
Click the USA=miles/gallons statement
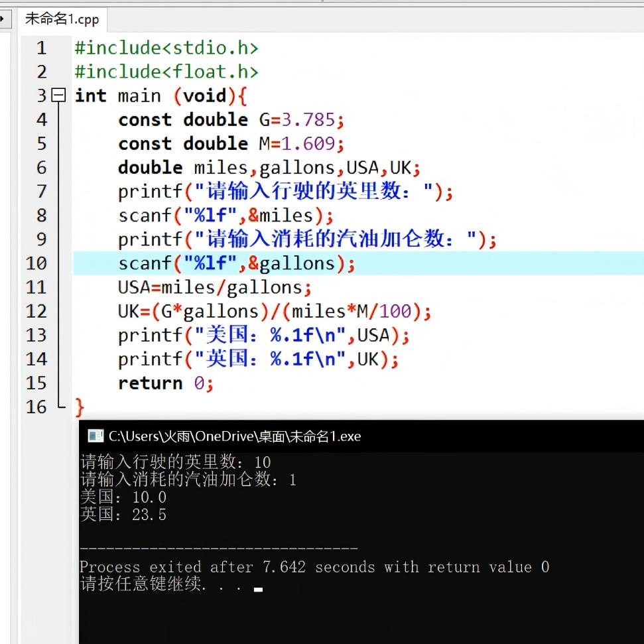tap(215, 287)
